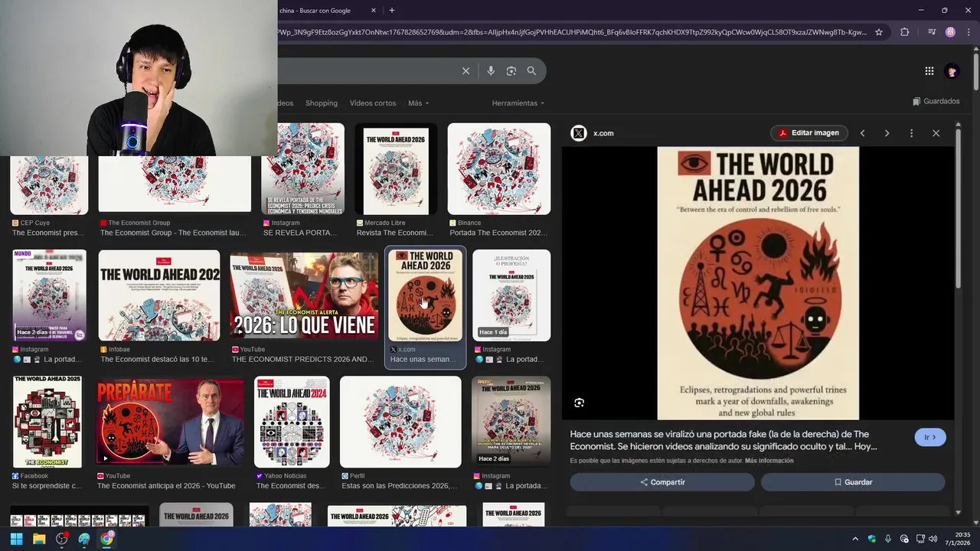The image size is (980, 551).
Task: Switch to the Vídeos cortos tab
Action: pyautogui.click(x=373, y=103)
